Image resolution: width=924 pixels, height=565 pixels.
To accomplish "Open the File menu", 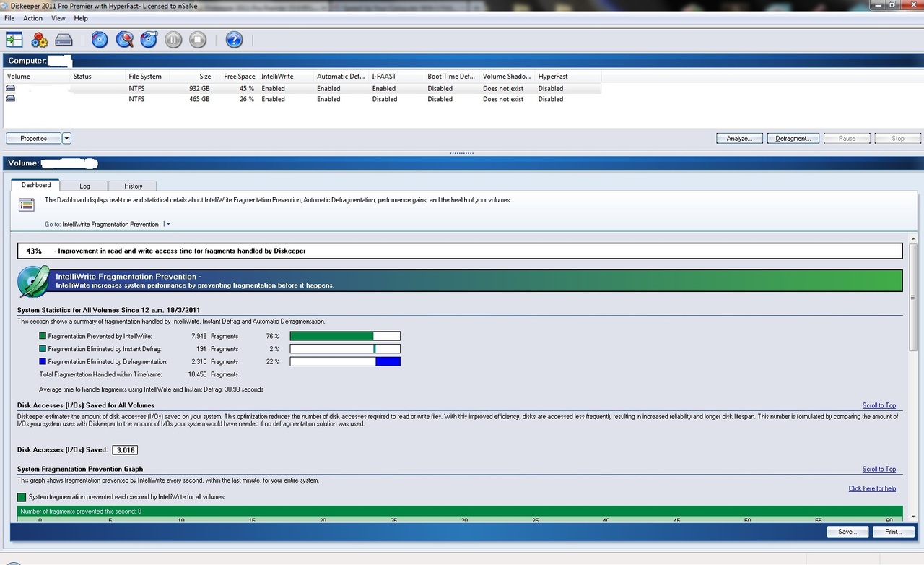I will (x=9, y=18).
